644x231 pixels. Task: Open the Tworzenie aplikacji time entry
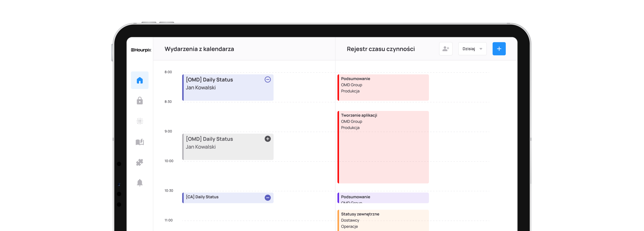coord(383,147)
